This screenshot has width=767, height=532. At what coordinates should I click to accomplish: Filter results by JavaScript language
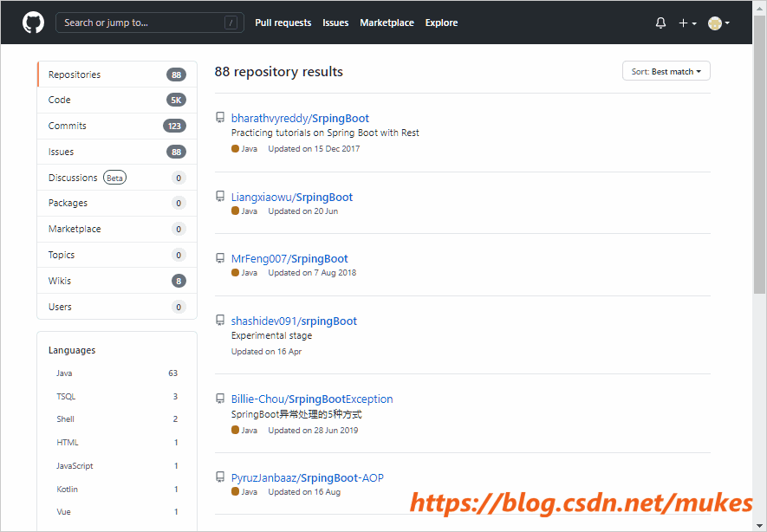click(117, 466)
